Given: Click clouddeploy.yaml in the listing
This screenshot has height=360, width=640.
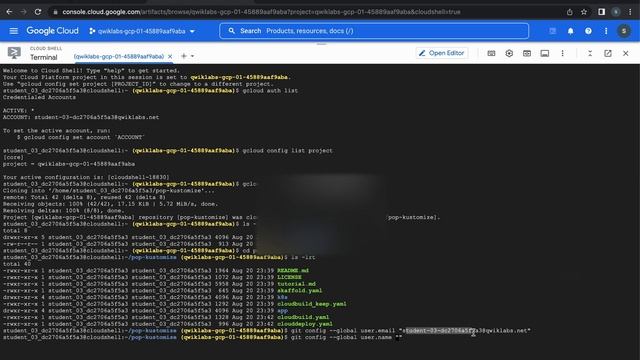Looking at the screenshot, I should [x=304, y=324].
